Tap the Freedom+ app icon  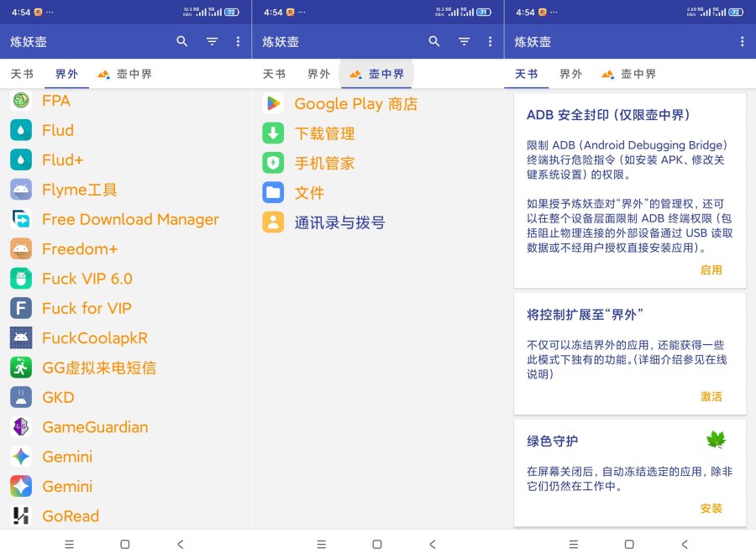coord(21,248)
